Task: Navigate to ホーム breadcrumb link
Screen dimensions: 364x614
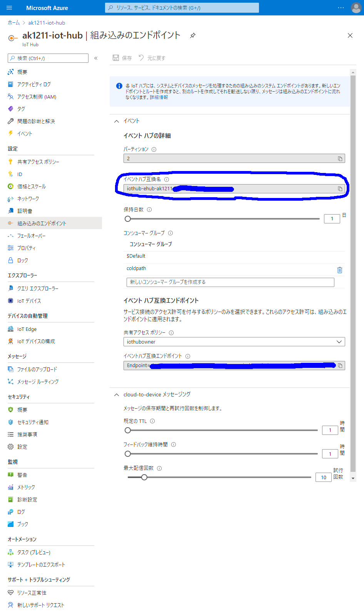Action: click(x=13, y=23)
